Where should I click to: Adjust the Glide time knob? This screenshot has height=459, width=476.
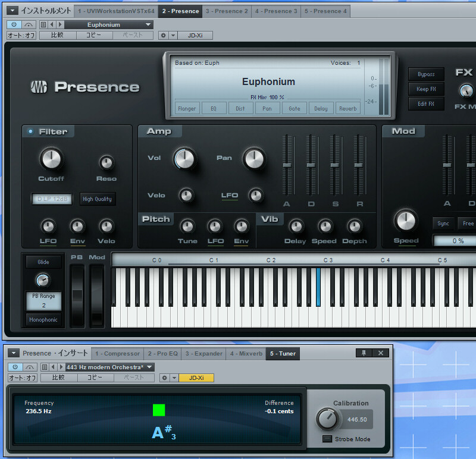tap(43, 280)
